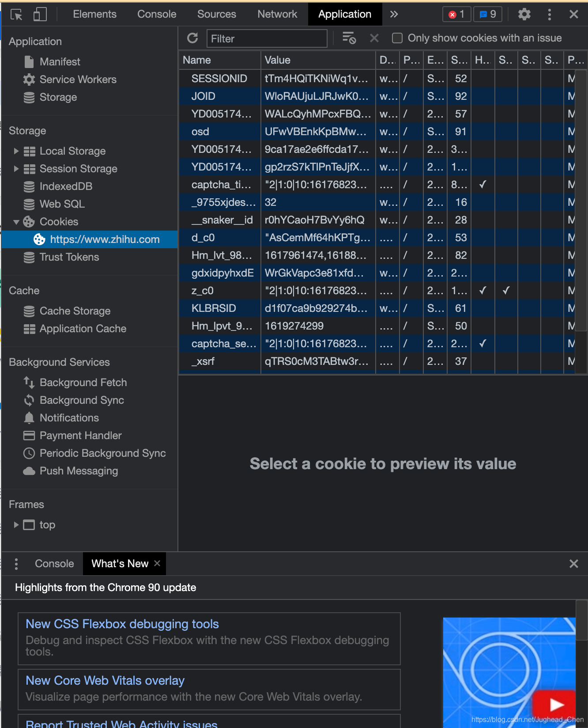Screen dimensions: 588x728
Task: Open the drawer Console tab
Action: [x=54, y=564]
